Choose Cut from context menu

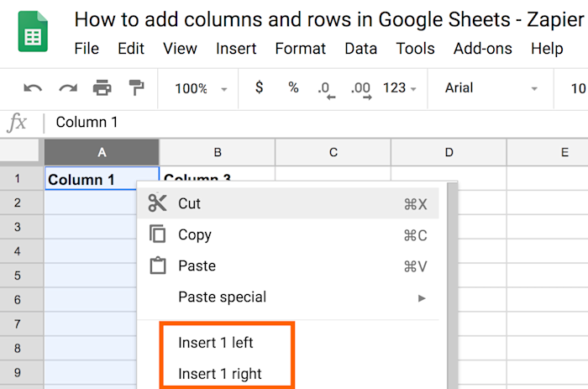(x=288, y=203)
